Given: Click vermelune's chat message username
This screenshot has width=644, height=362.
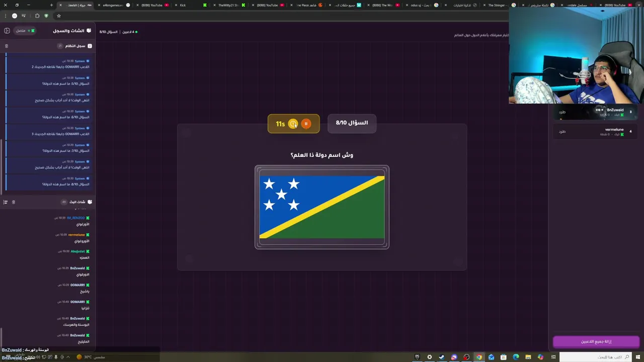Looking at the screenshot, I should [76, 235].
